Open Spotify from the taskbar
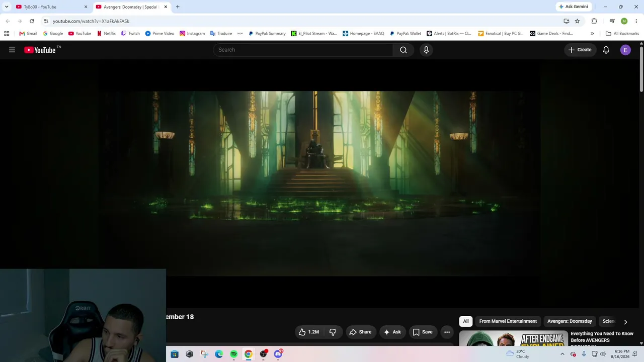 click(233, 354)
